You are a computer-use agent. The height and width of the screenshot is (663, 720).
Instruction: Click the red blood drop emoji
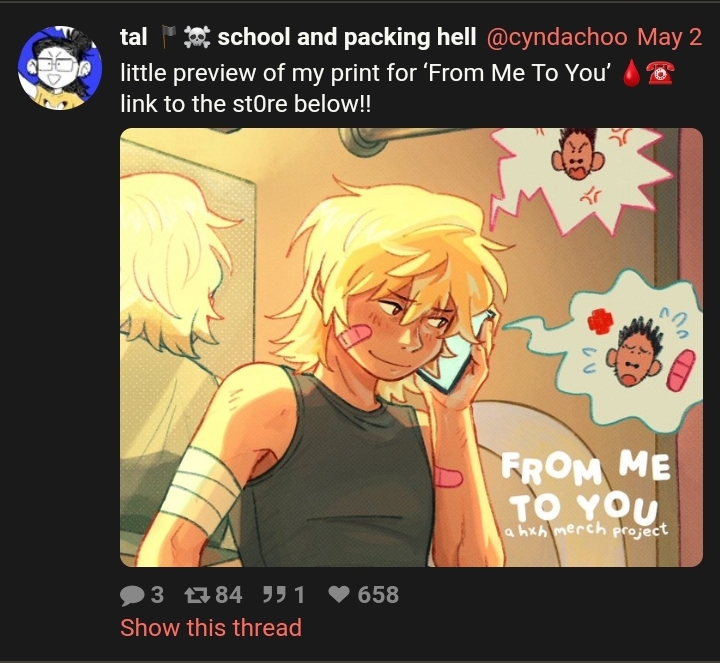[x=632, y=73]
